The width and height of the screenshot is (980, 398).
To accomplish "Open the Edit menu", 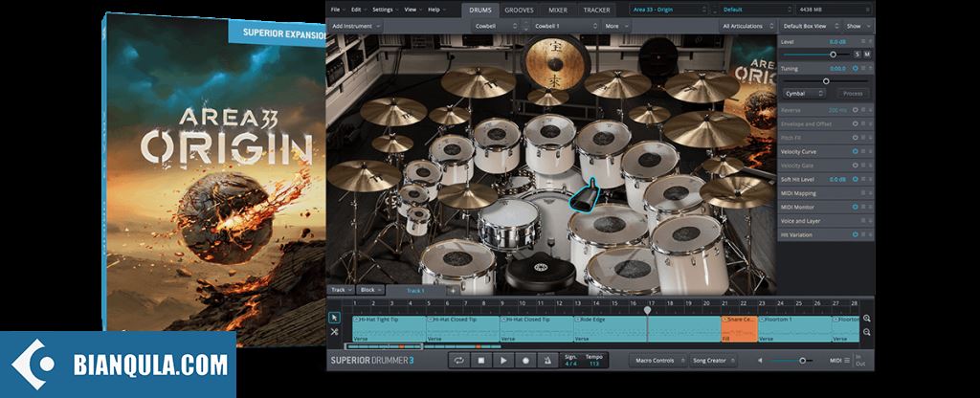I will [x=358, y=10].
